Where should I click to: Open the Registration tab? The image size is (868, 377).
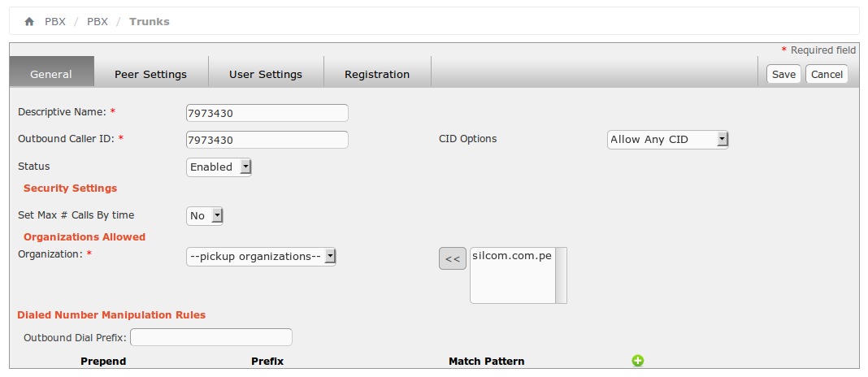point(377,74)
